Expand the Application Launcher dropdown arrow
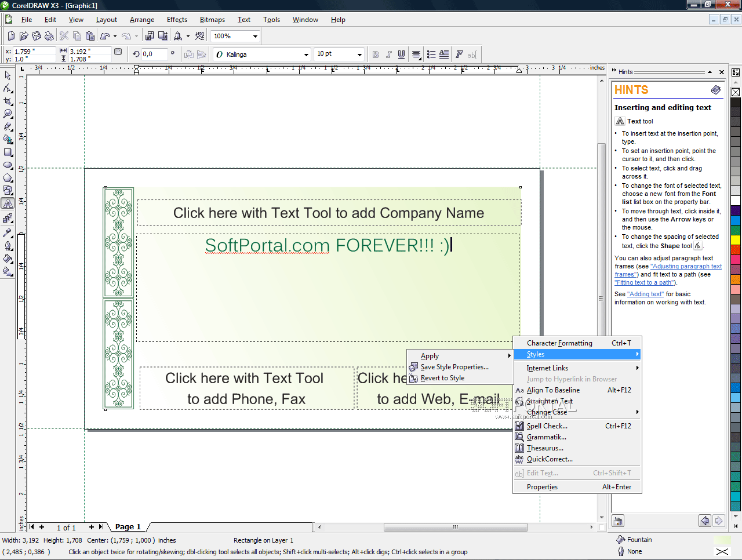 coord(188,36)
